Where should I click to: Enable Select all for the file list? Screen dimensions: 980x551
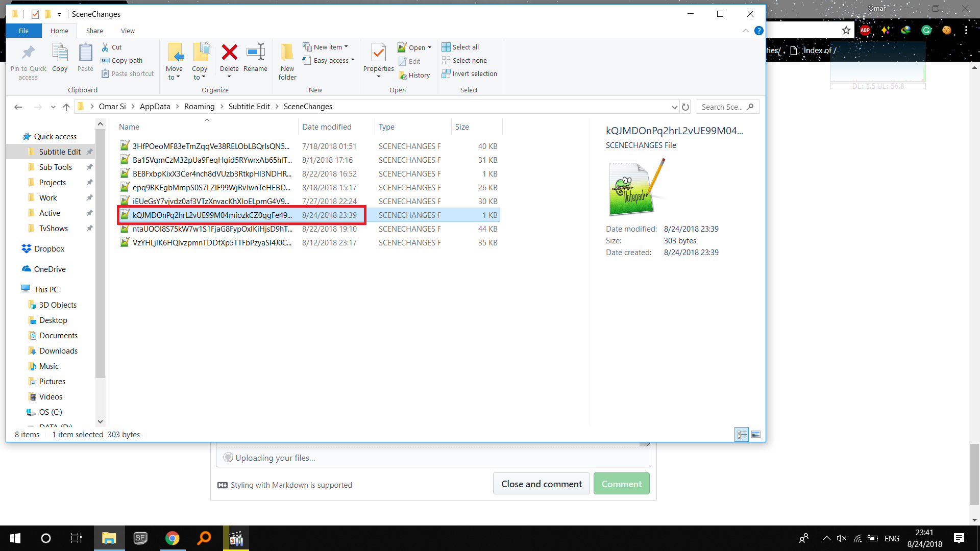[460, 47]
